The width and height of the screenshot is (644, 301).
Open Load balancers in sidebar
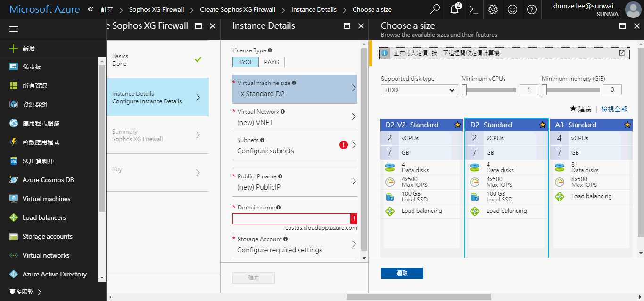[x=50, y=218]
